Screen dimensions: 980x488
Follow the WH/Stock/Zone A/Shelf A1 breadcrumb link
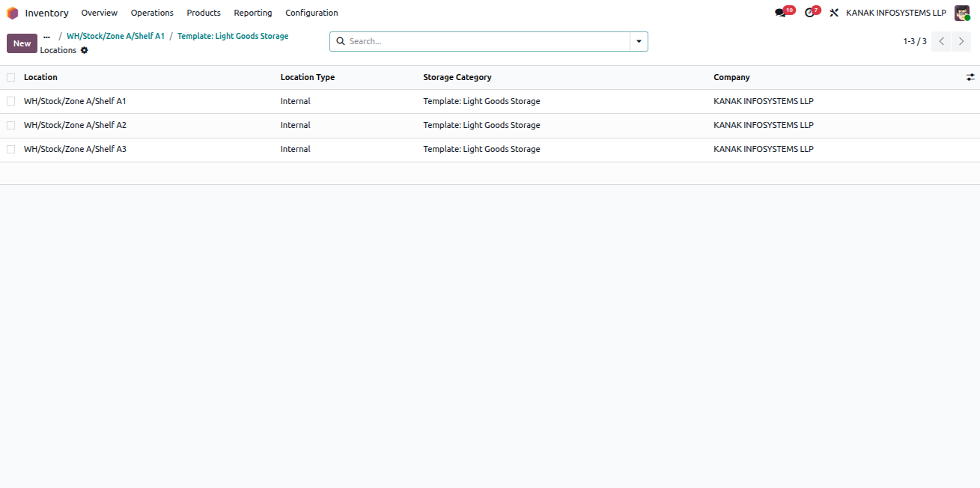click(115, 36)
